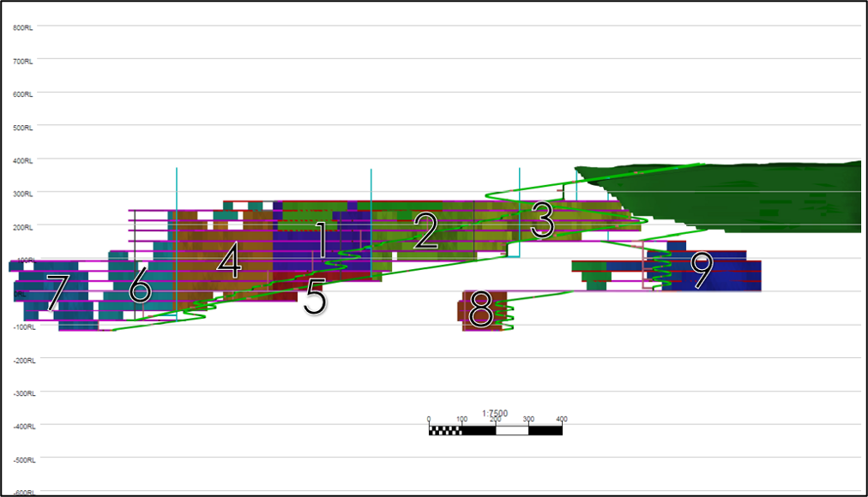Select the 600RL elevation label
Viewport: 868px width, 497px height.
click(x=23, y=94)
